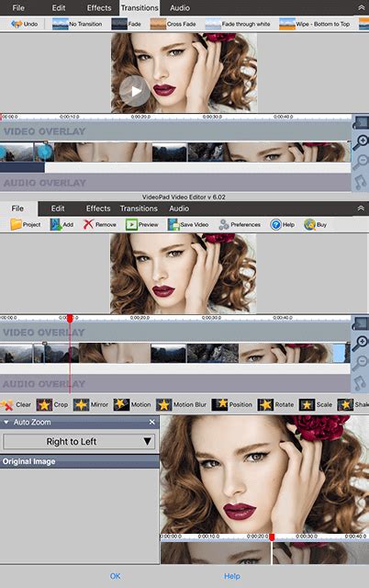Choose the Motion effect
Viewport: 369px width, 588px height.
[132, 404]
